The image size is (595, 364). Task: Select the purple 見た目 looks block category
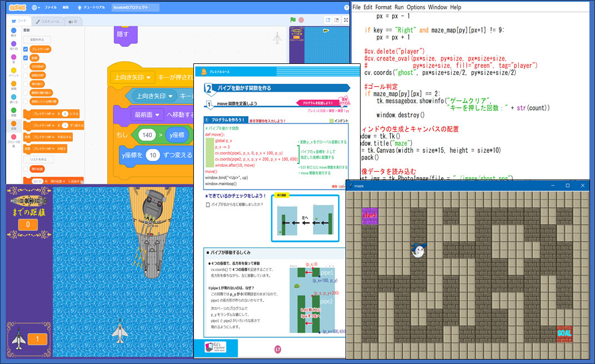[x=14, y=46]
